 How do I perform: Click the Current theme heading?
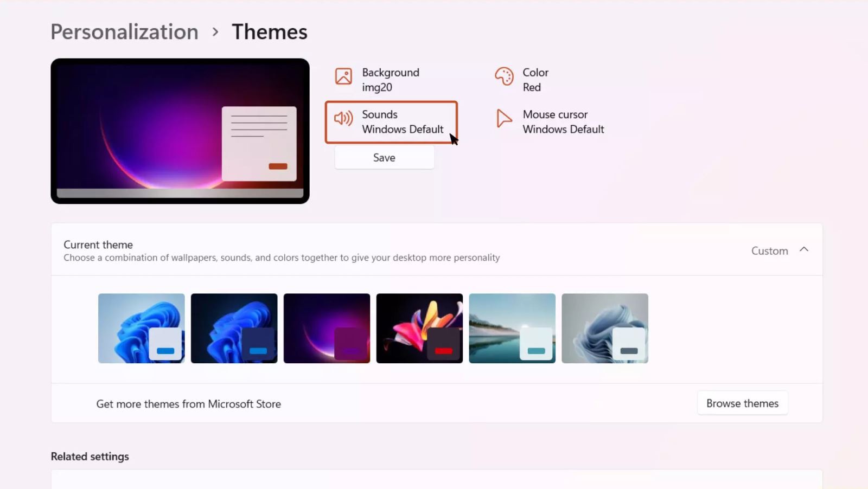(98, 244)
